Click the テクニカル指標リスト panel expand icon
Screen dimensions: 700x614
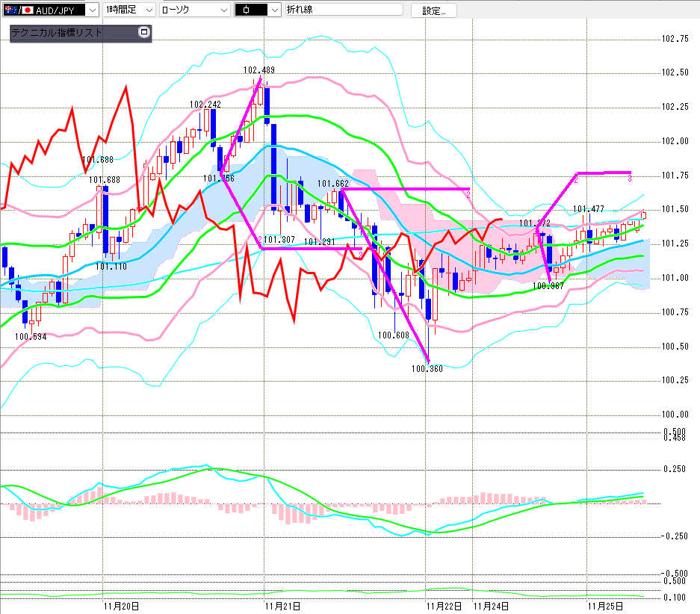pyautogui.click(x=144, y=33)
